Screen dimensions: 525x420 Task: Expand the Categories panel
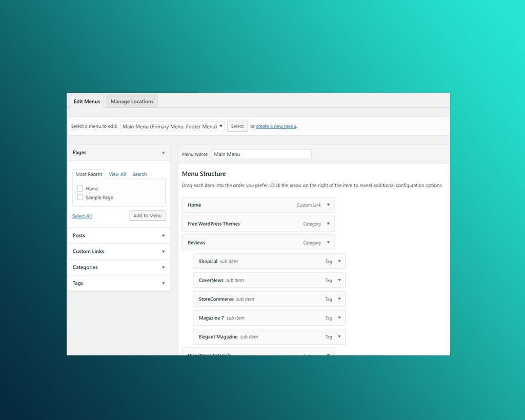point(163,267)
